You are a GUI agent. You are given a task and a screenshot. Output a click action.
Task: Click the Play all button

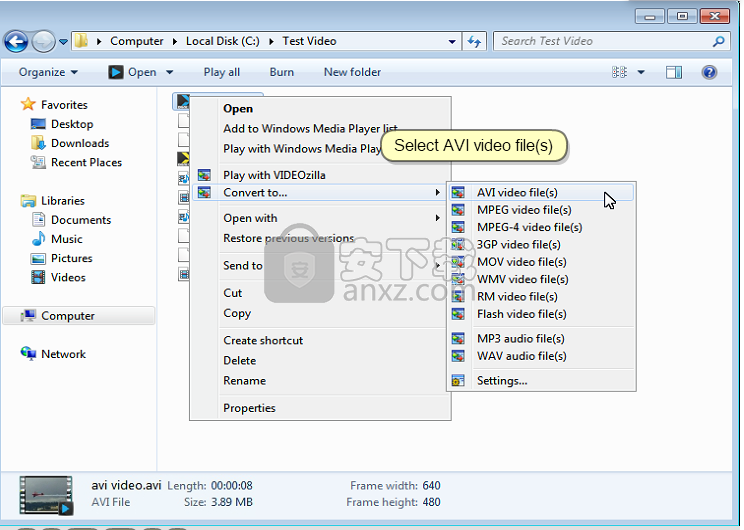(221, 72)
